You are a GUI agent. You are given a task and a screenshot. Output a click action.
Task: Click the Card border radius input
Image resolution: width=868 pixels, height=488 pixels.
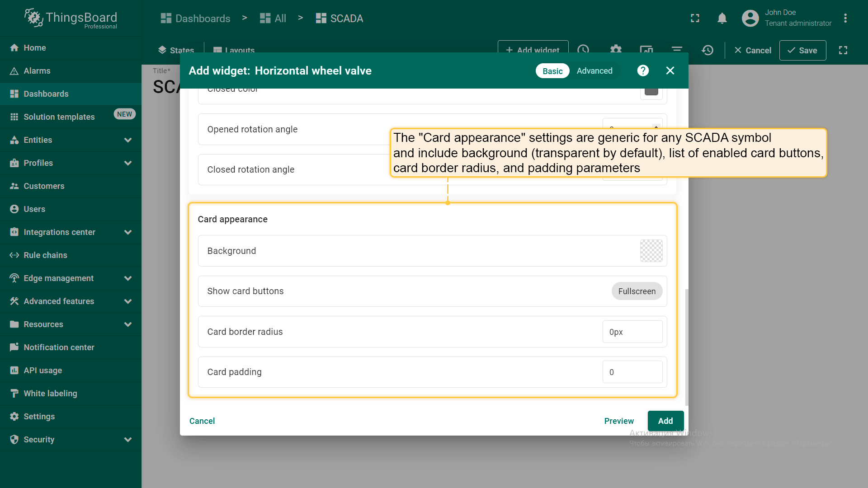pos(632,332)
